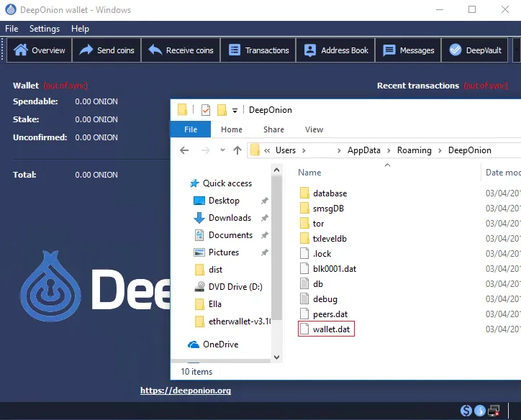Click the forward navigation arrow
The width and height of the screenshot is (521, 420).
pyautogui.click(x=206, y=150)
